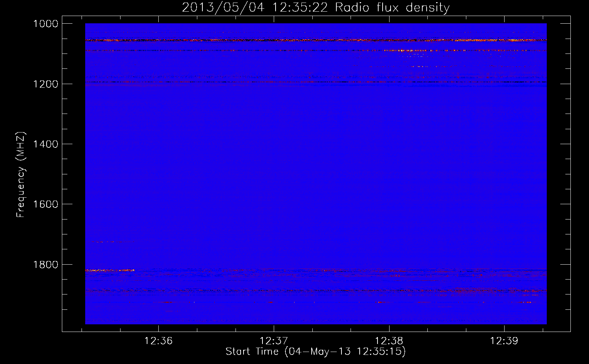589x364 pixels.
Task: Click the plot title "2013/05/04 12:35:22 Radio flux density"
Action: tap(316, 8)
